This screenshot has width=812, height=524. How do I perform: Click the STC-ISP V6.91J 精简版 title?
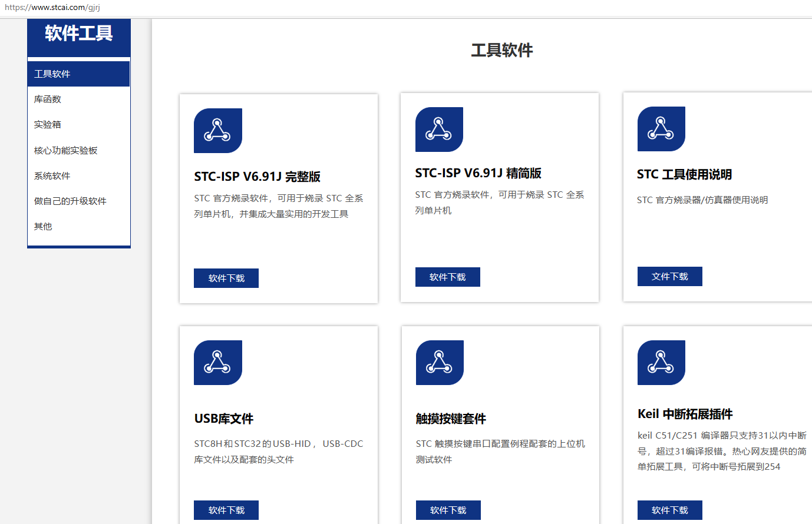tap(478, 173)
